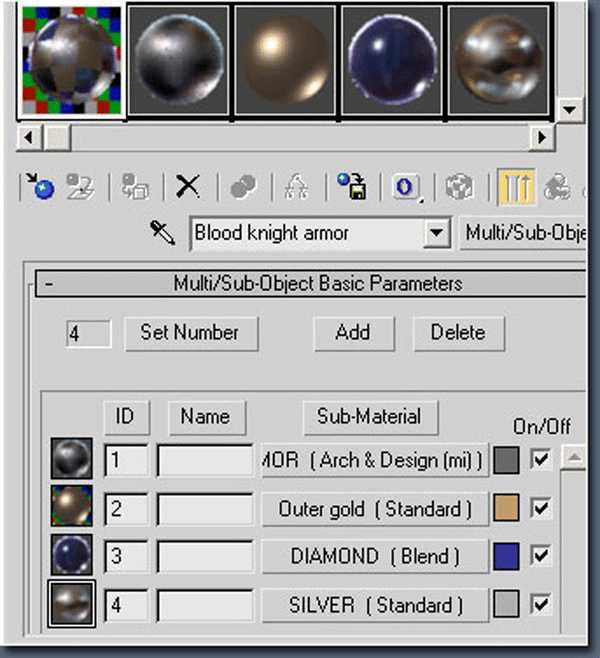Click sub-material ID 4 preview sphere
Viewport: 600px width, 658px height.
[x=72, y=603]
